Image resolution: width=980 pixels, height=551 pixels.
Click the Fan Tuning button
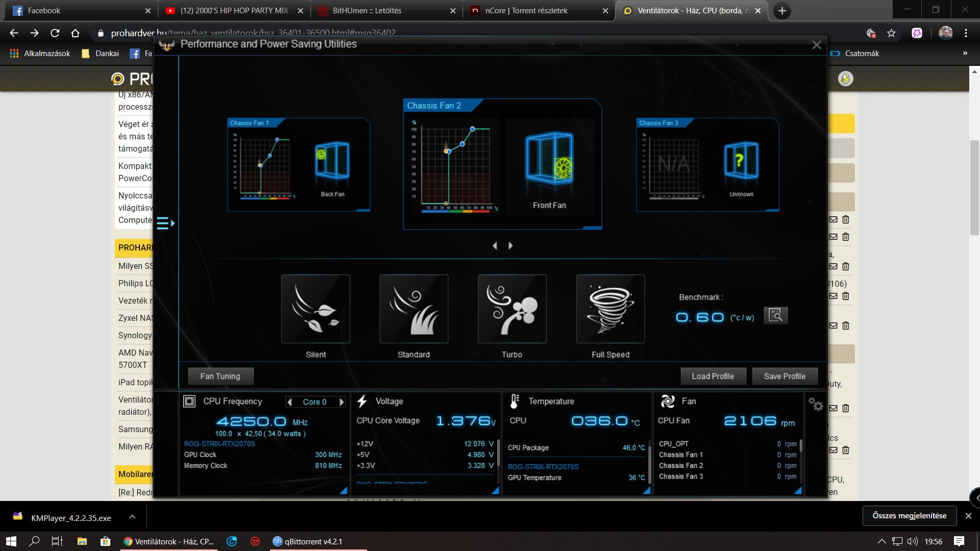(x=220, y=376)
